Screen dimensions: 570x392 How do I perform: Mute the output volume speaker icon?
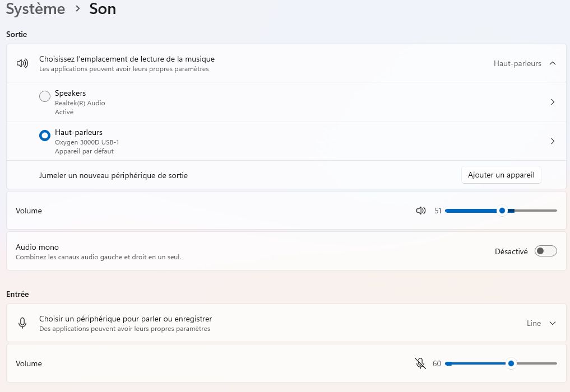[x=421, y=211]
